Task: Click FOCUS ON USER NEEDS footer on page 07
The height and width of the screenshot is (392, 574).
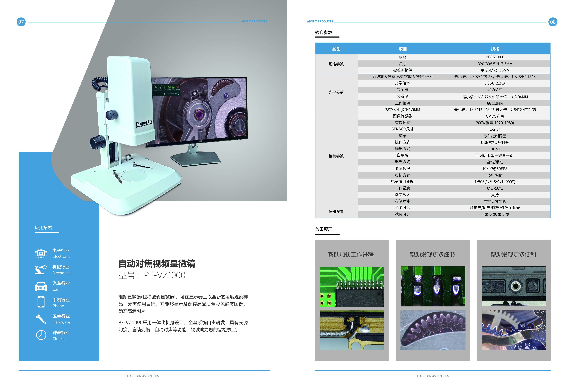Action: tap(143, 376)
